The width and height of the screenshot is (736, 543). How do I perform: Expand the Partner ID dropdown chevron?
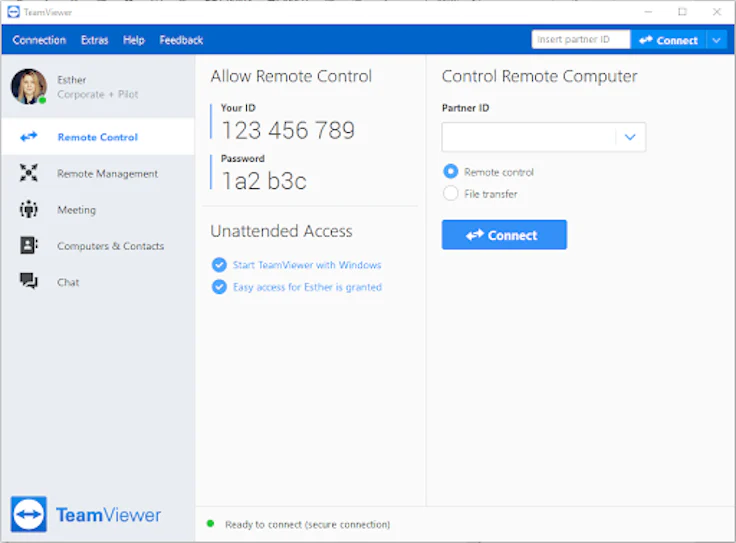[x=630, y=137]
